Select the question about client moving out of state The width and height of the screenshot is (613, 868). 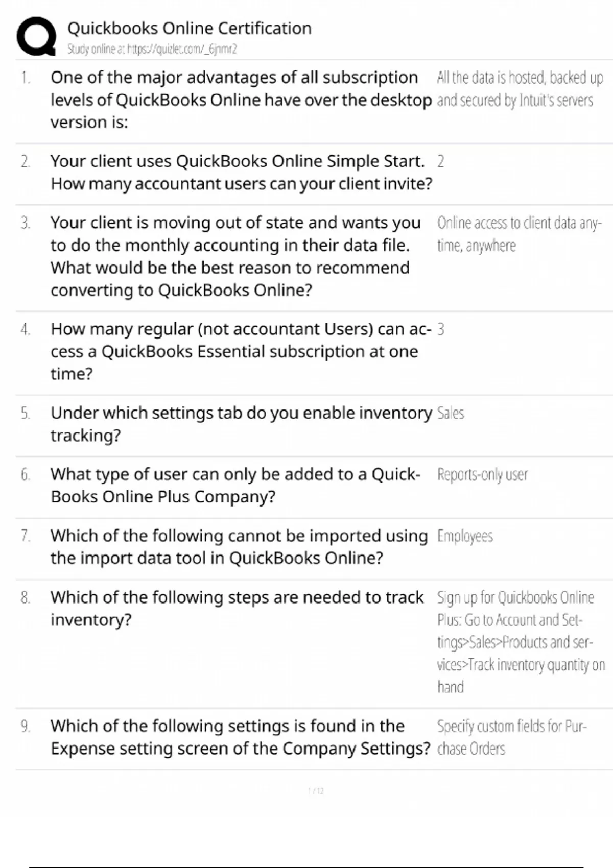click(235, 256)
